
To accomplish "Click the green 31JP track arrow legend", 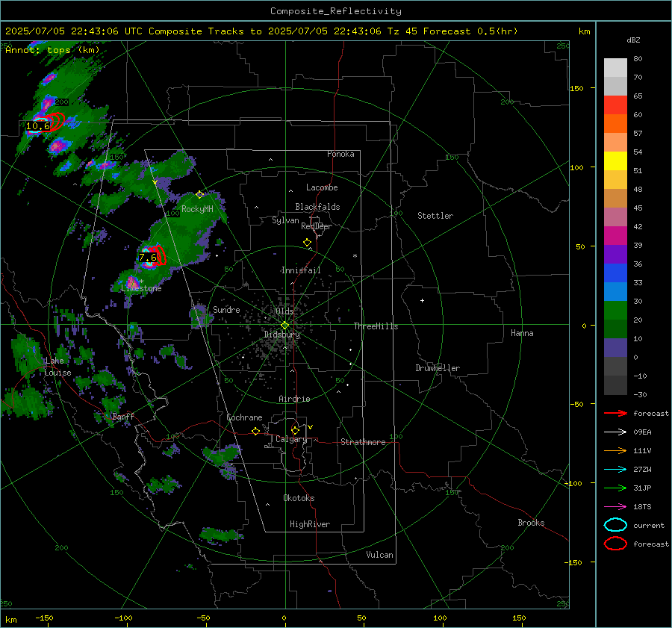I will pos(616,488).
